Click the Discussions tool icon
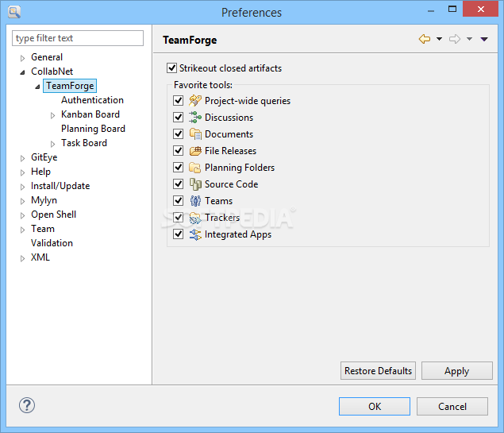Viewport: 504px width, 433px height. [x=195, y=118]
